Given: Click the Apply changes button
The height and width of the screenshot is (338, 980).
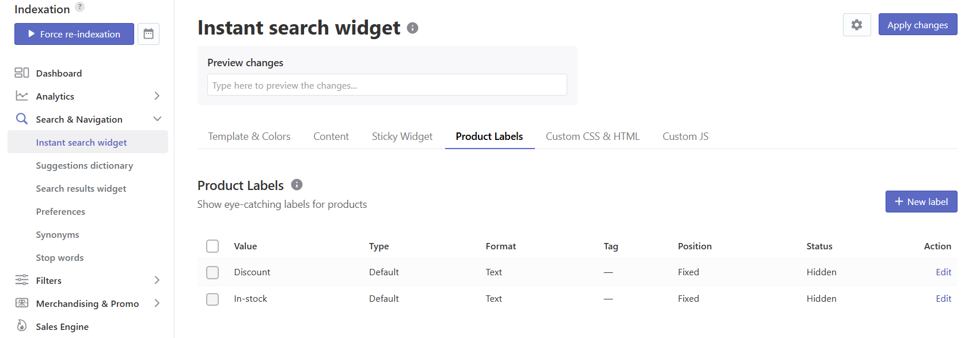Looking at the screenshot, I should [918, 24].
